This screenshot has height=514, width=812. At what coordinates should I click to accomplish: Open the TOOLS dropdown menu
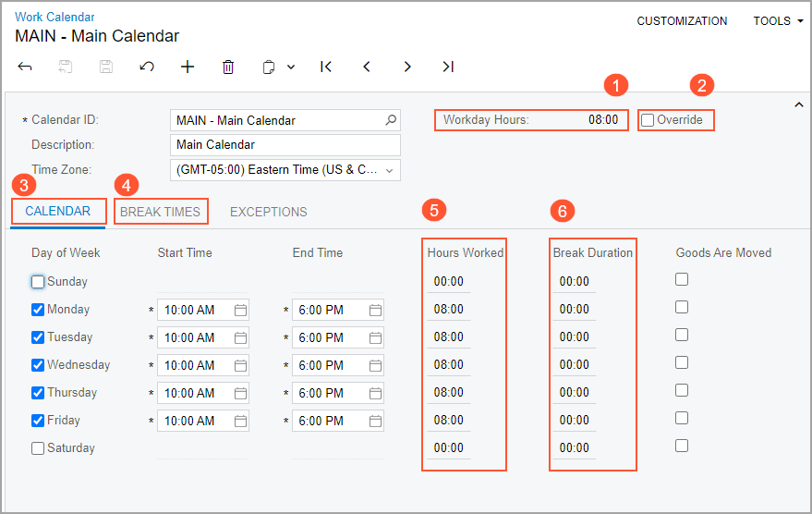pos(778,21)
